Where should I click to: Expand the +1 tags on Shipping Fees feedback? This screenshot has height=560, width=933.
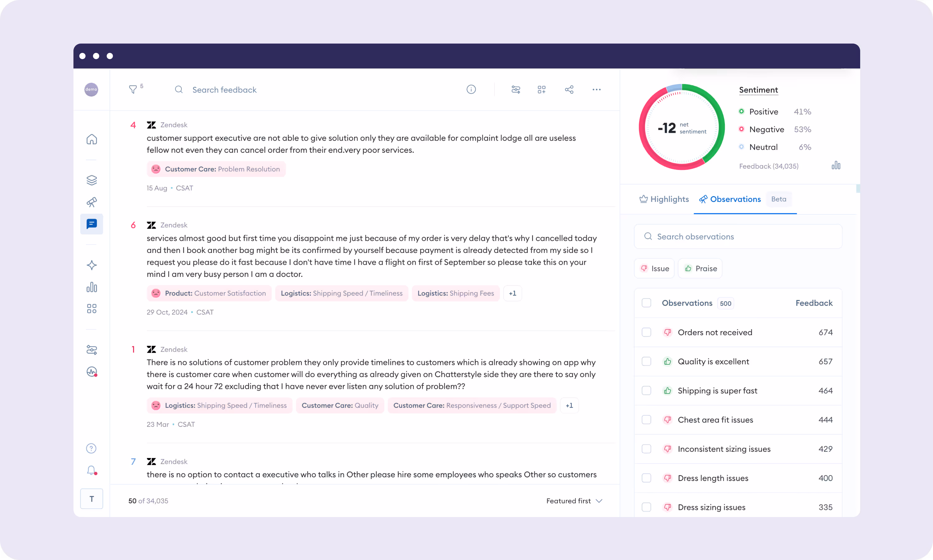(x=512, y=293)
